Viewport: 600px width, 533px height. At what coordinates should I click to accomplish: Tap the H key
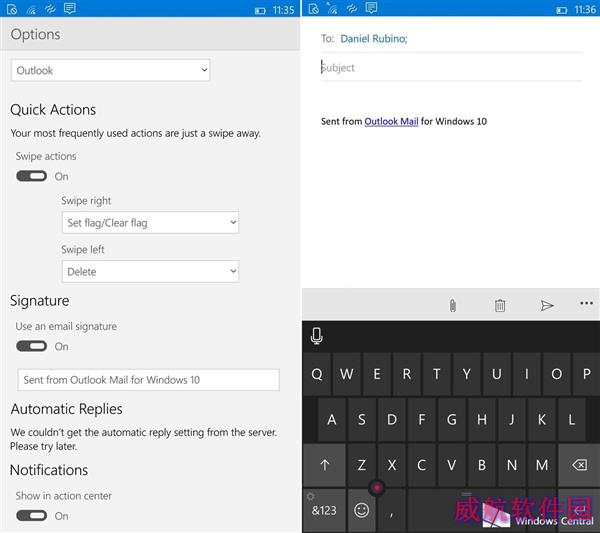click(x=482, y=419)
